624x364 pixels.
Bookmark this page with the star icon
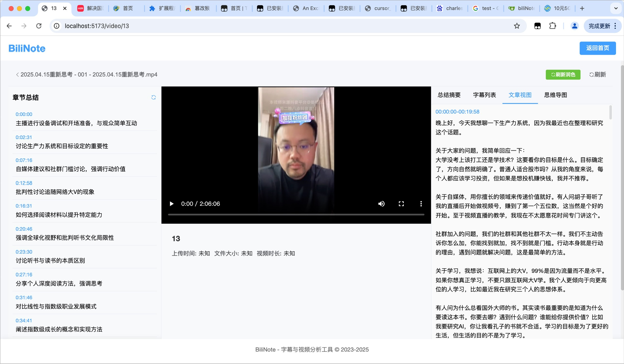tap(516, 26)
